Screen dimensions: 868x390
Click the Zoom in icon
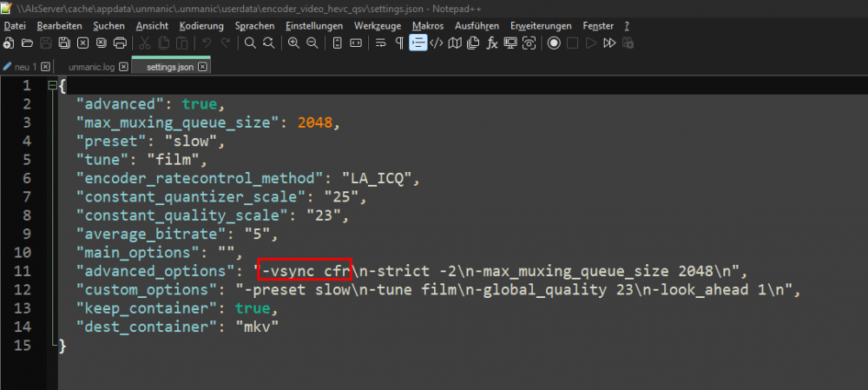(x=293, y=43)
